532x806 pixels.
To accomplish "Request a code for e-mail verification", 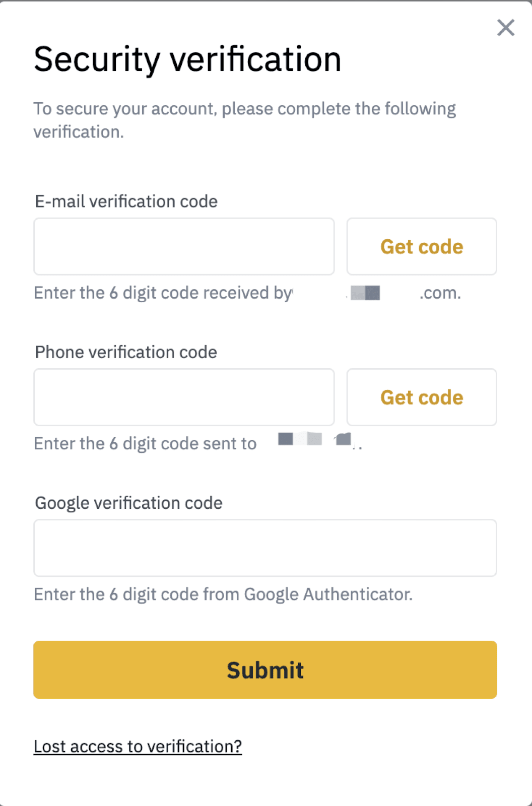I will tap(422, 247).
